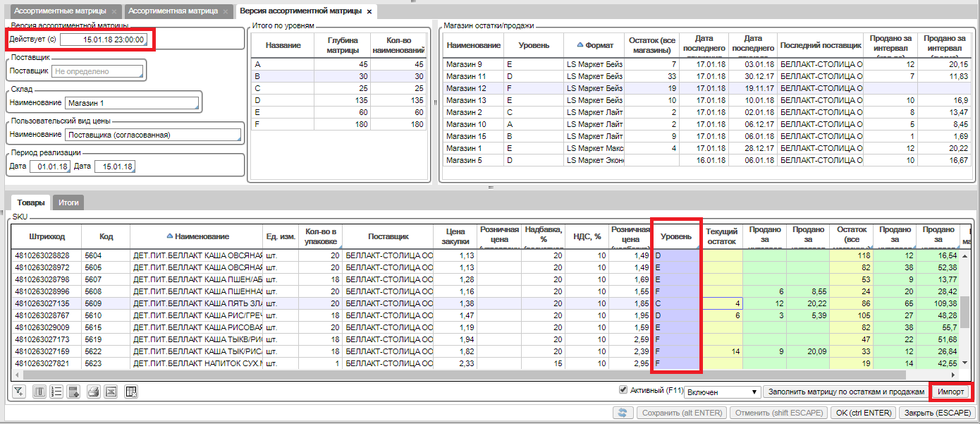Screen dimensions: 980x424
Task: Open the column settings icon
Action: coord(39,392)
